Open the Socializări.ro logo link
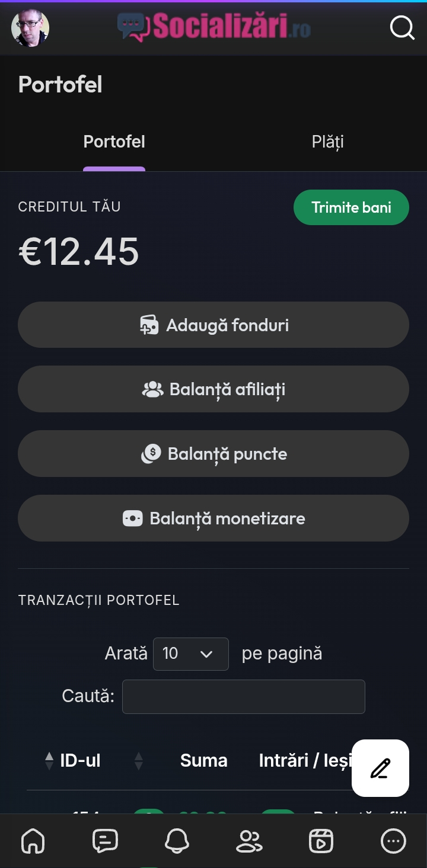Image resolution: width=427 pixels, height=868 pixels. 214,27
